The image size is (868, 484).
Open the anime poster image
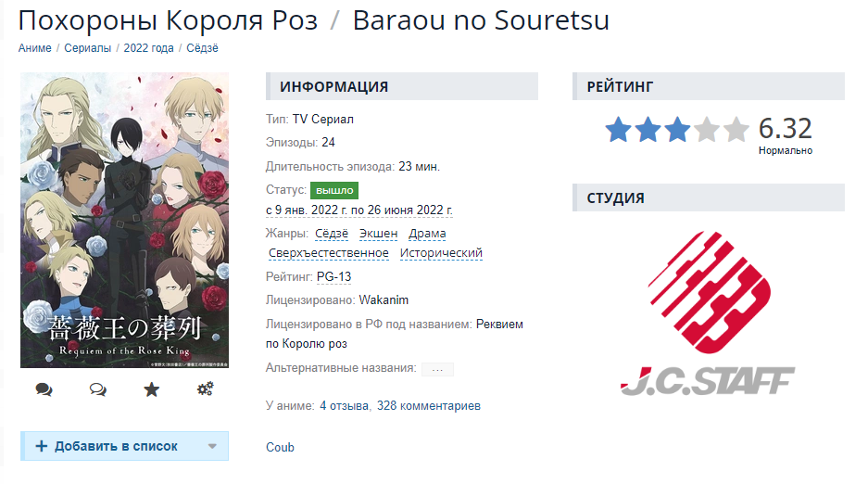[x=124, y=220]
